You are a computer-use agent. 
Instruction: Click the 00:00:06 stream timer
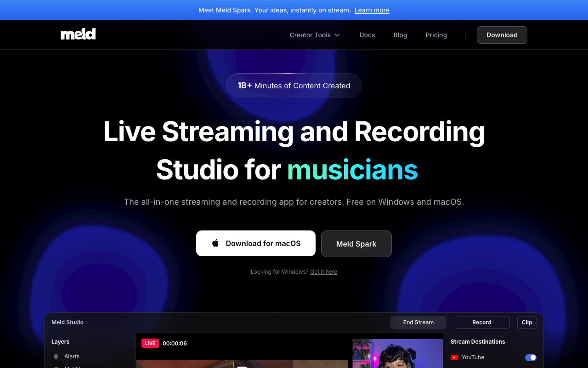click(175, 344)
